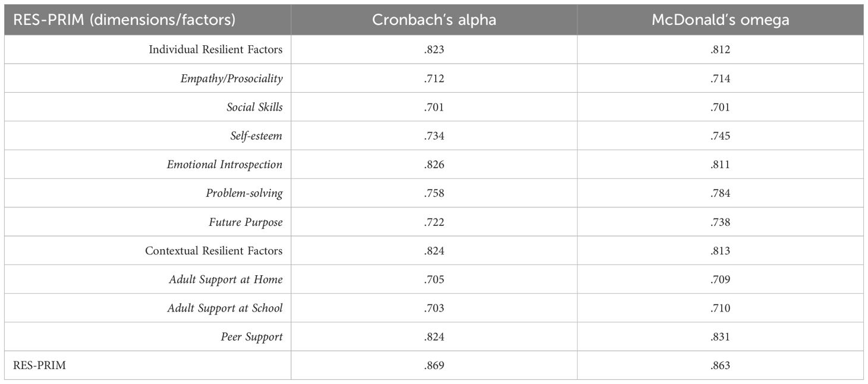Select the Contextual Resilient Factors row label
The width and height of the screenshot is (868, 384).
pos(213,251)
